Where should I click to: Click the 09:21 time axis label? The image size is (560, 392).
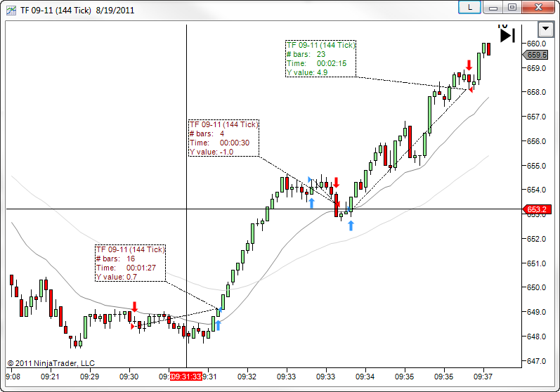pos(50,377)
